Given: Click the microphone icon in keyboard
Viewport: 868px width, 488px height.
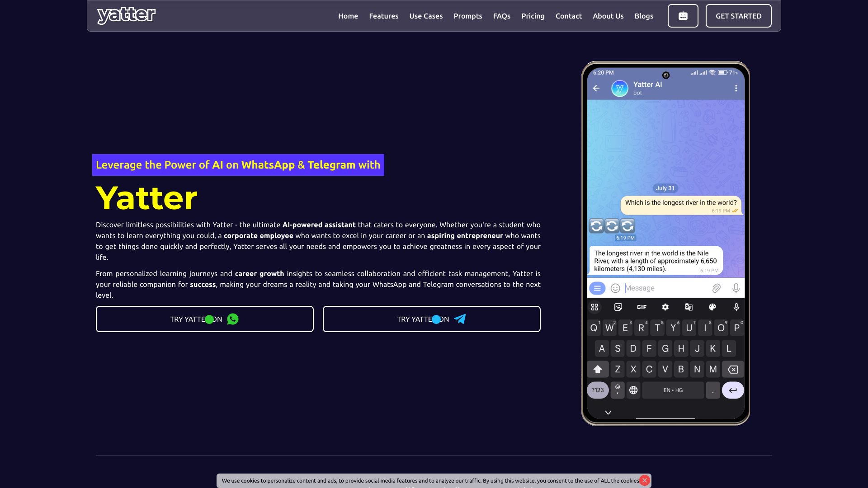Looking at the screenshot, I should coord(736,307).
